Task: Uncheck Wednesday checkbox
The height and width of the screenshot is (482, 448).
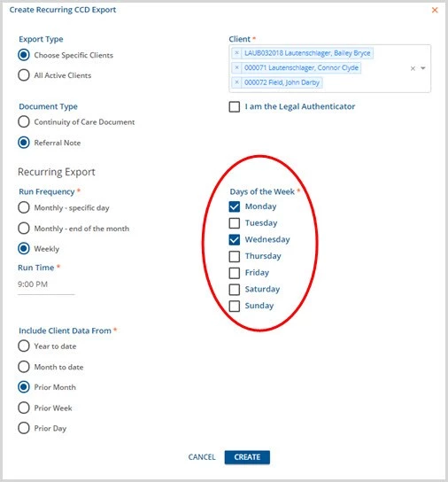Action: click(234, 240)
